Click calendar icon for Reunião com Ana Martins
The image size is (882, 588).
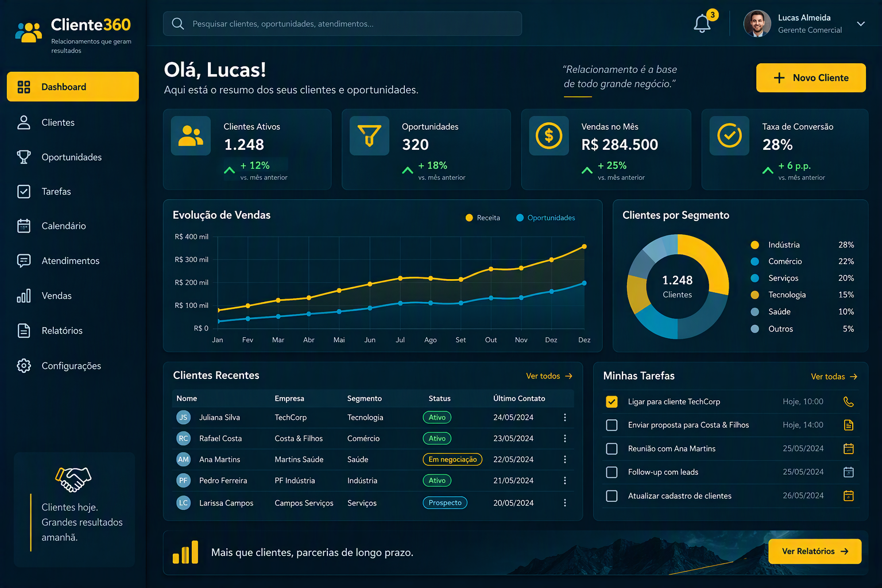point(849,448)
